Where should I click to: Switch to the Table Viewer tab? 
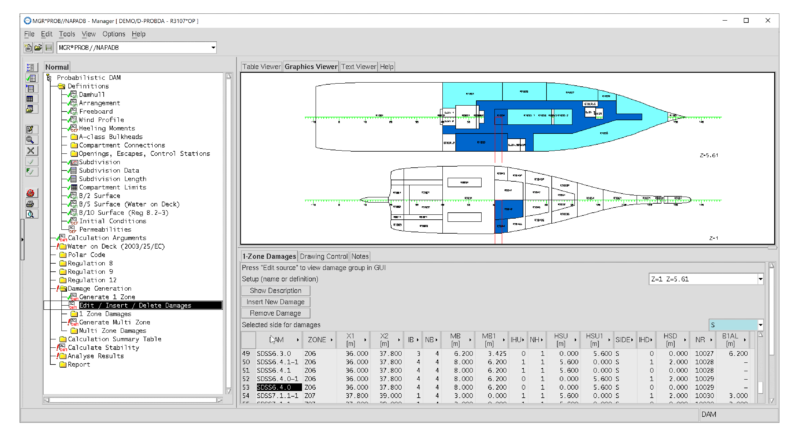(261, 67)
